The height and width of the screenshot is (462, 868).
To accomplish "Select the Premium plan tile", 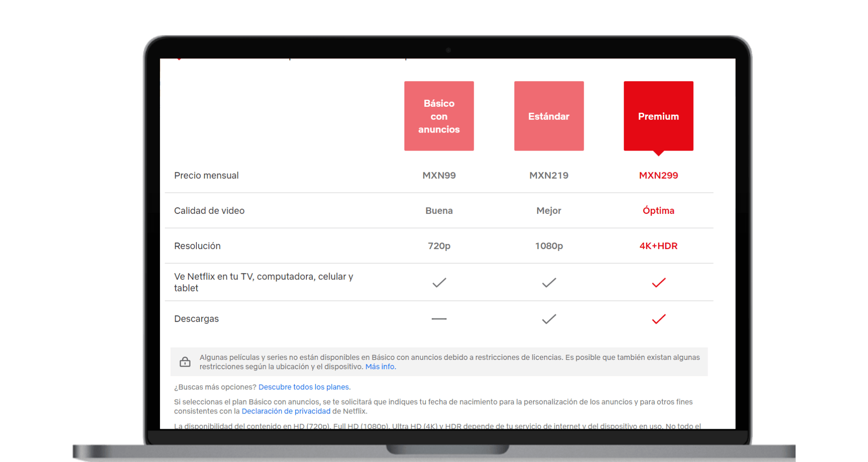I will tap(658, 116).
